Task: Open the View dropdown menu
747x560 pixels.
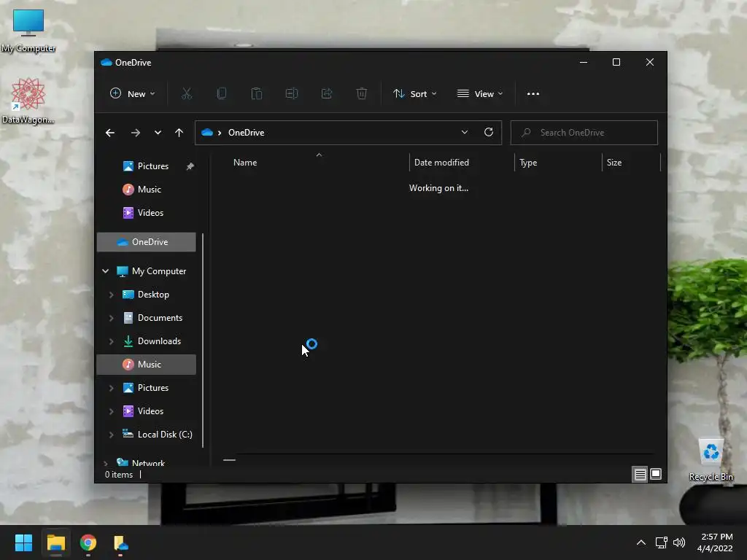Action: point(480,94)
